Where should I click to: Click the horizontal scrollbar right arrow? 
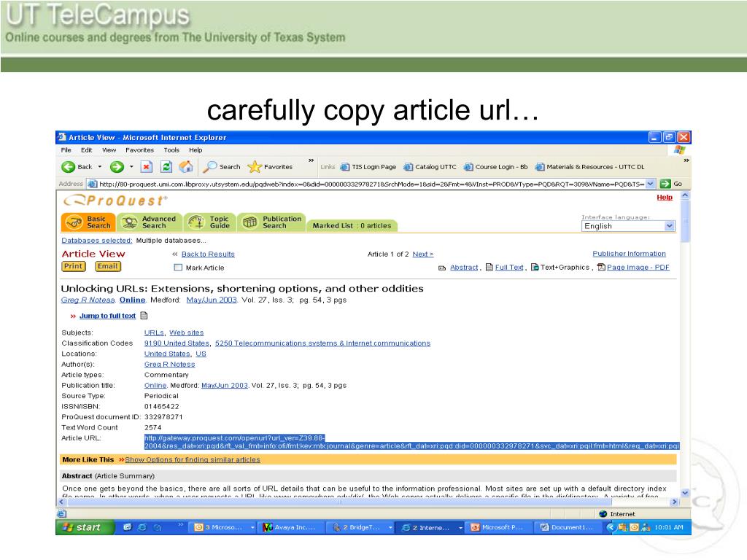tap(674, 502)
